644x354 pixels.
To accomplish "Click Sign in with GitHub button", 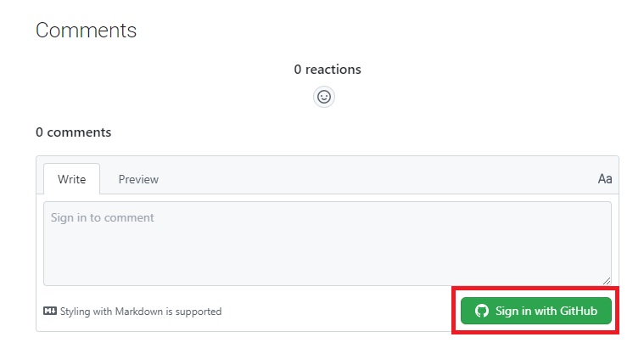I will [x=536, y=311].
